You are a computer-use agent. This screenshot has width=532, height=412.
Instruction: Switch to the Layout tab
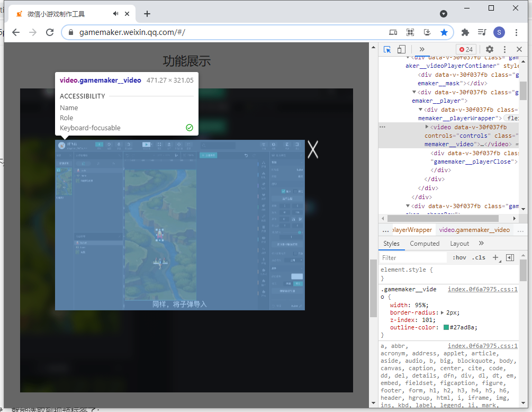pyautogui.click(x=459, y=244)
